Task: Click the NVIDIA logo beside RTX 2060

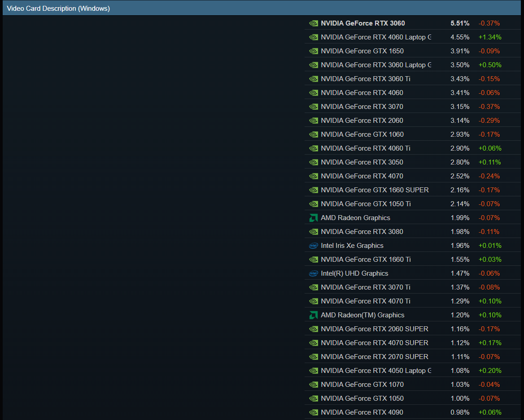Action: click(x=314, y=121)
